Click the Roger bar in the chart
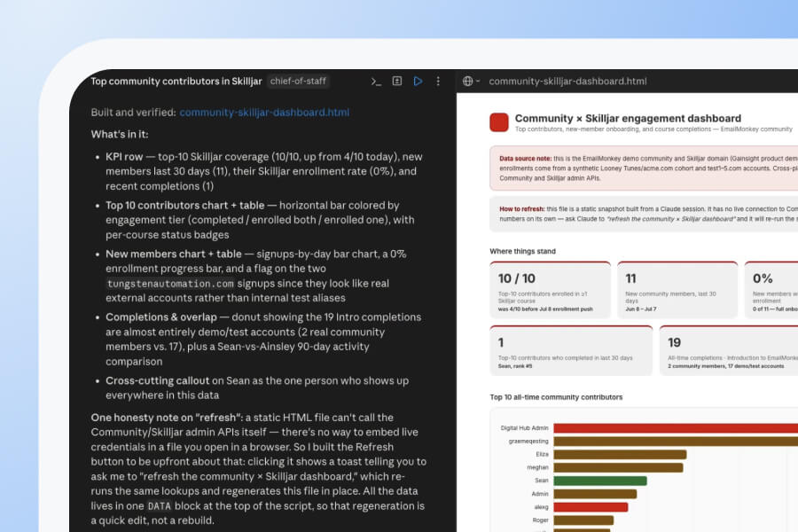The image size is (798, 532). tap(583, 520)
